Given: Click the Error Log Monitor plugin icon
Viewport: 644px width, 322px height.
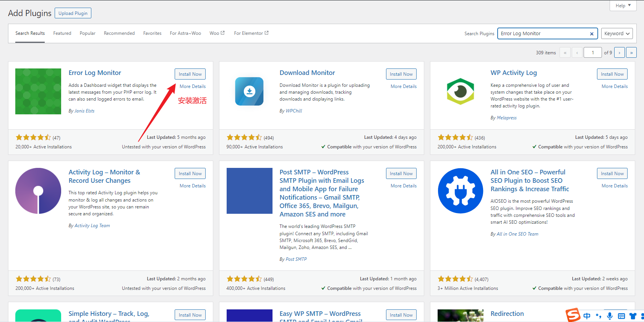Looking at the screenshot, I should point(38,91).
